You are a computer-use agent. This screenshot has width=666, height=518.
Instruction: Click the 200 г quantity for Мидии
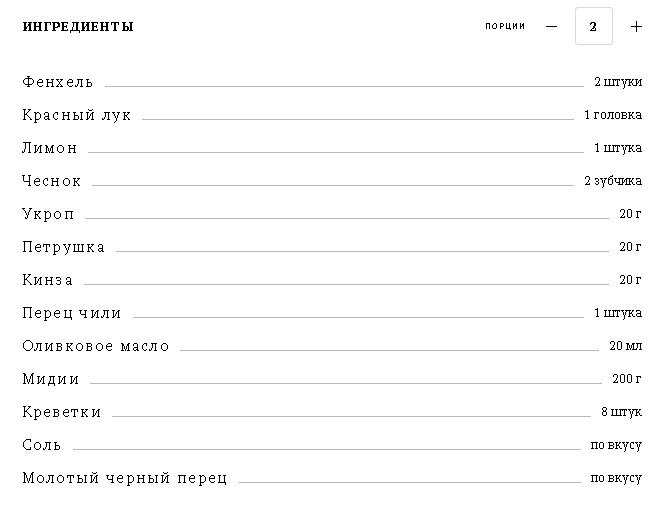tap(627, 378)
